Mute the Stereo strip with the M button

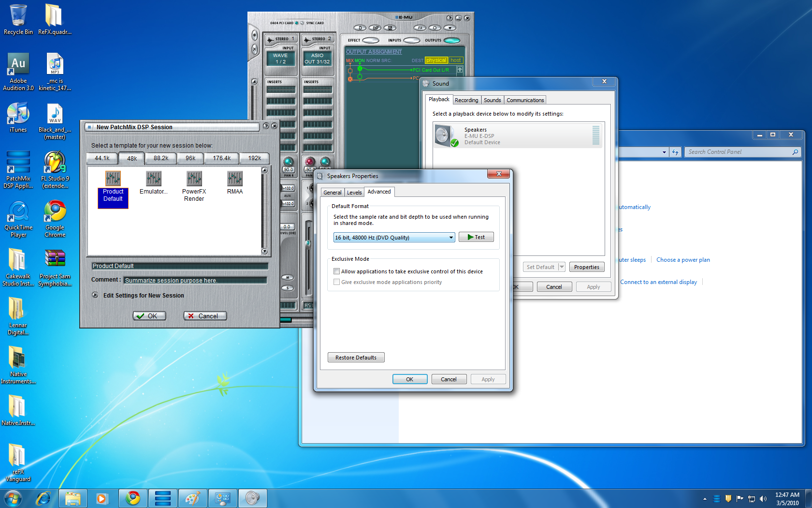288,278
